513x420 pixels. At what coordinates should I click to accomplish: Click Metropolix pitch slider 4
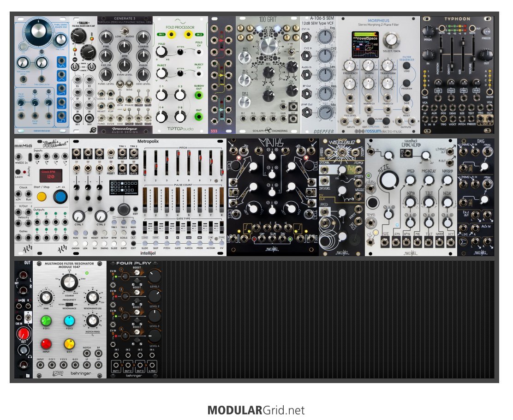(x=178, y=163)
